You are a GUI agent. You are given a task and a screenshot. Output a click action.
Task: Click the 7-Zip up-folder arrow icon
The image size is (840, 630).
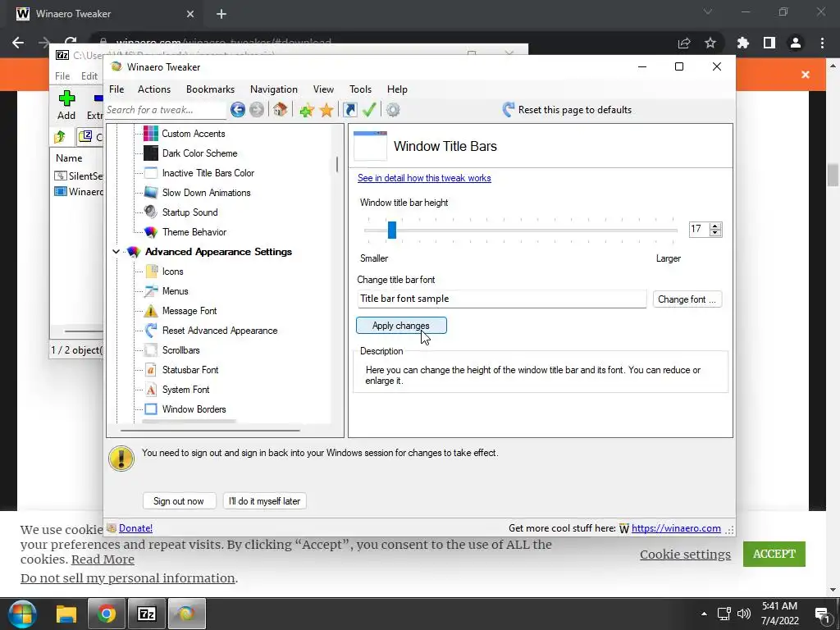click(60, 137)
